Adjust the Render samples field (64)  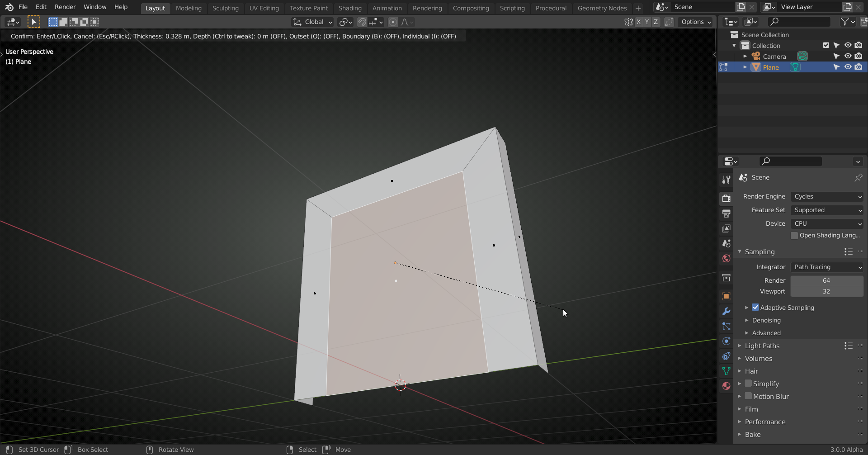click(827, 280)
